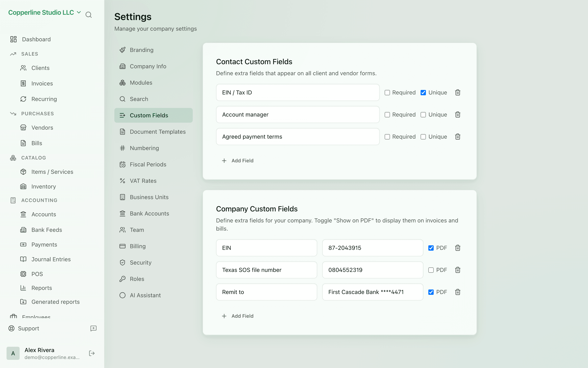Click the Recurring refresh icon in sidebar

click(23, 99)
